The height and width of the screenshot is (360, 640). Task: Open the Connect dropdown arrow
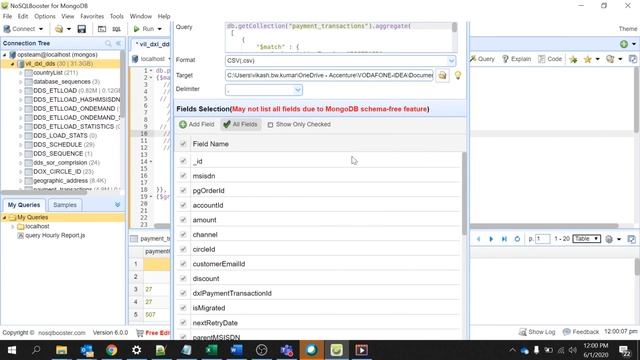click(x=41, y=29)
